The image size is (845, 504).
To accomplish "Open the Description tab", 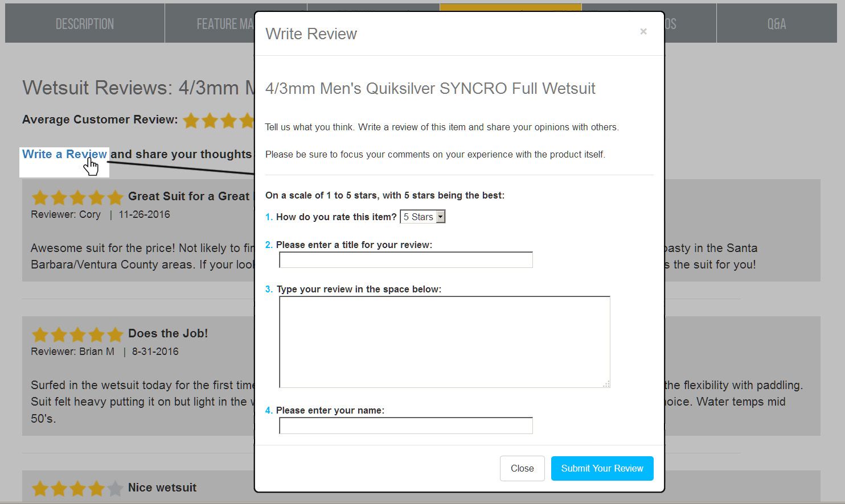I will tap(85, 23).
